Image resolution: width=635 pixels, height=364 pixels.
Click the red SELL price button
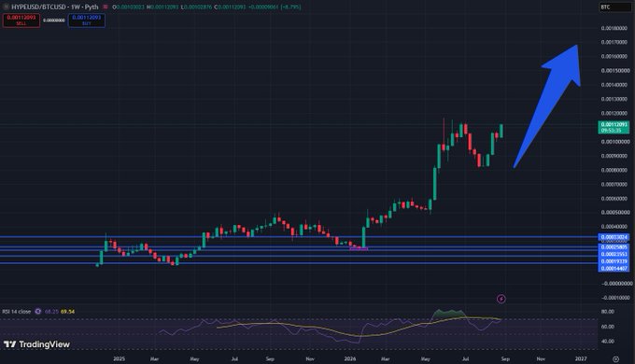click(x=21, y=21)
